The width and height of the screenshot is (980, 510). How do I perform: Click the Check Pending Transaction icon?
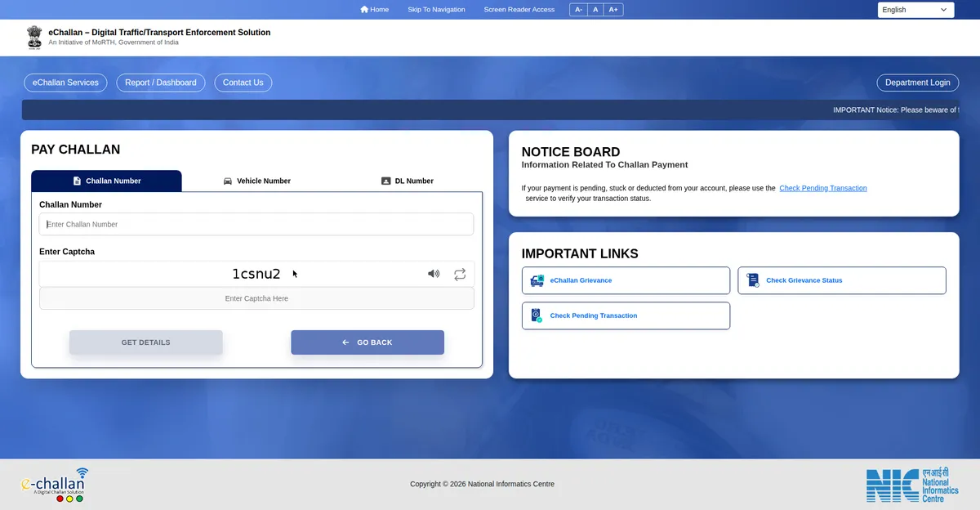537,315
